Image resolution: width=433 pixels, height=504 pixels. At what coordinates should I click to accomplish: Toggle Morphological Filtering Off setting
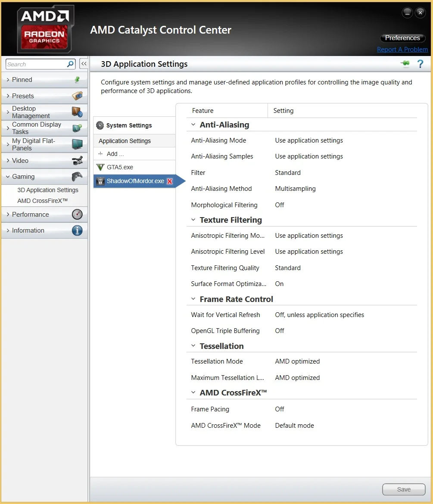point(279,205)
